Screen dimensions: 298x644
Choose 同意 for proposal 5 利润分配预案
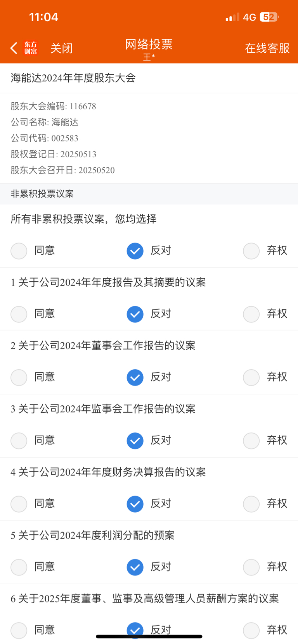(19, 567)
